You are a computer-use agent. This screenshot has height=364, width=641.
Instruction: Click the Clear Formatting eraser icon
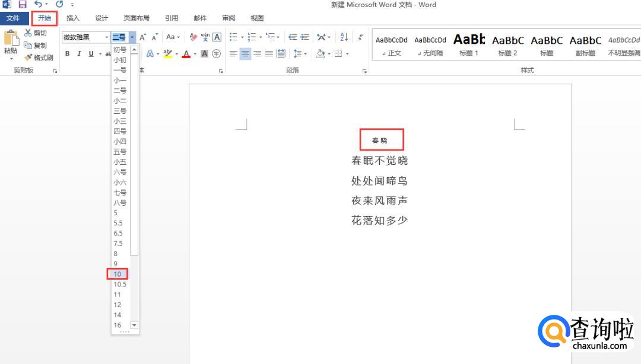(193, 37)
